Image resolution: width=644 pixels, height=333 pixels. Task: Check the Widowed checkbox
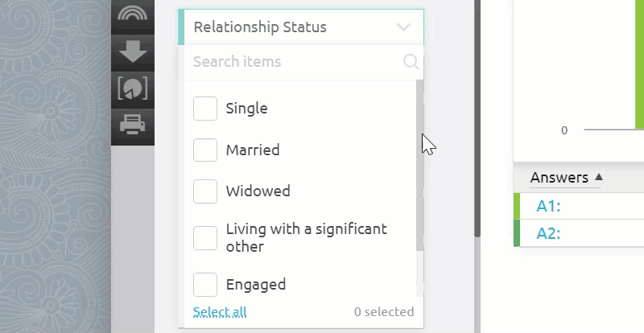point(205,191)
